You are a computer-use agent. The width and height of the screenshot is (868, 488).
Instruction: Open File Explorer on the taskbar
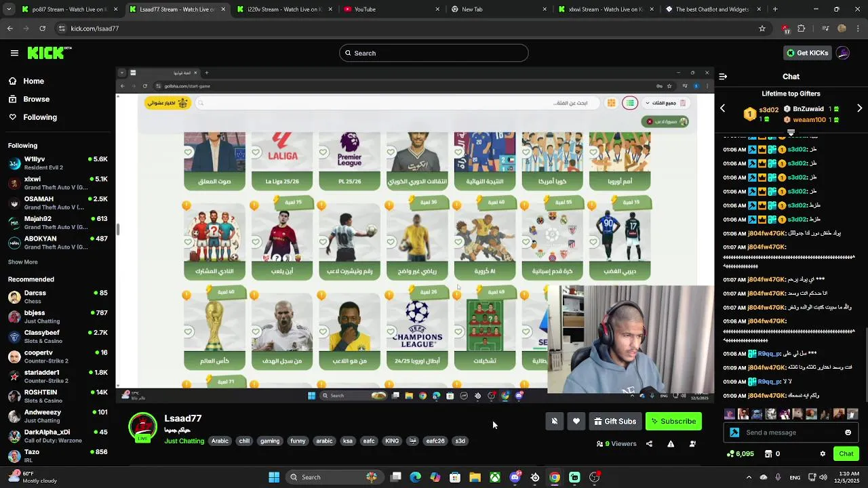click(475, 477)
